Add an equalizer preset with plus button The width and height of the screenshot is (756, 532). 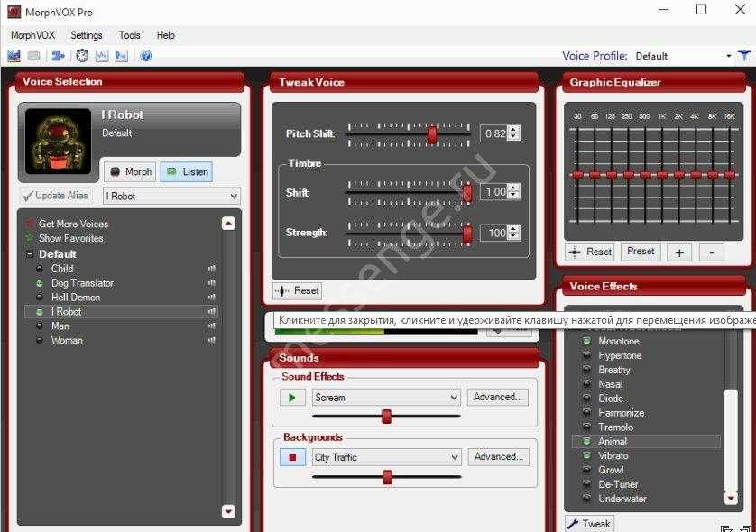pos(679,252)
